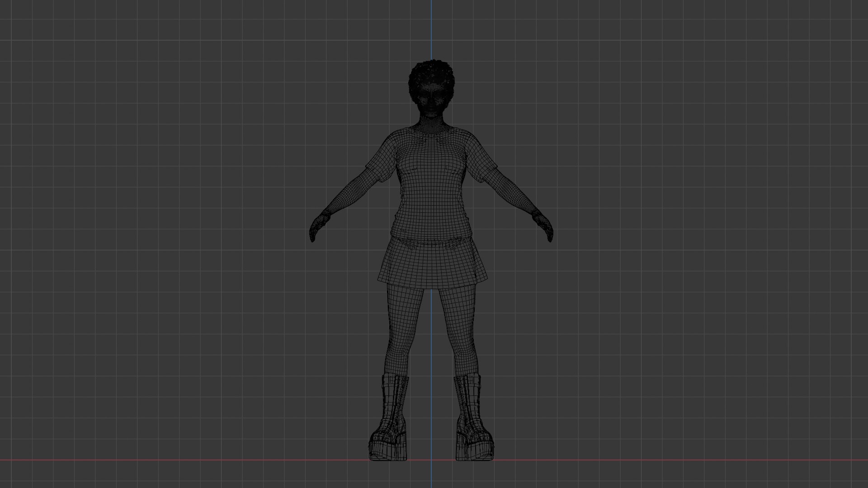
Task: Select the character's curly hair mesh
Action: click(x=431, y=72)
